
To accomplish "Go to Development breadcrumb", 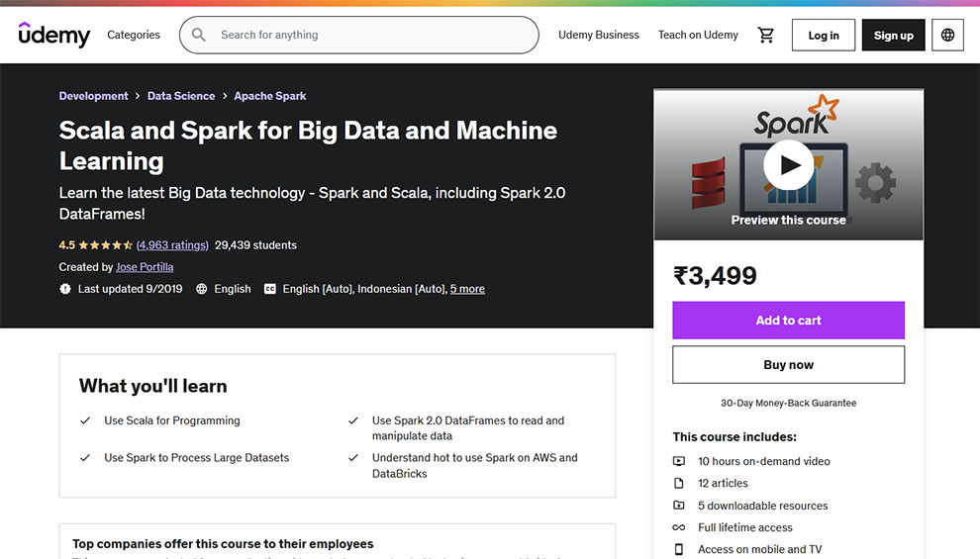I will 93,96.
